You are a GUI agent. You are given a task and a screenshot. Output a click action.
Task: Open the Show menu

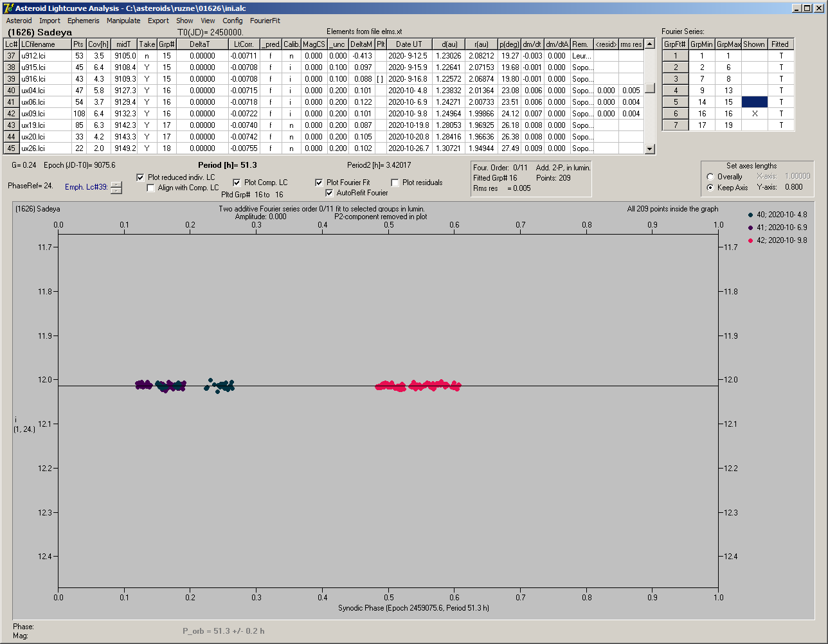pyautogui.click(x=184, y=21)
